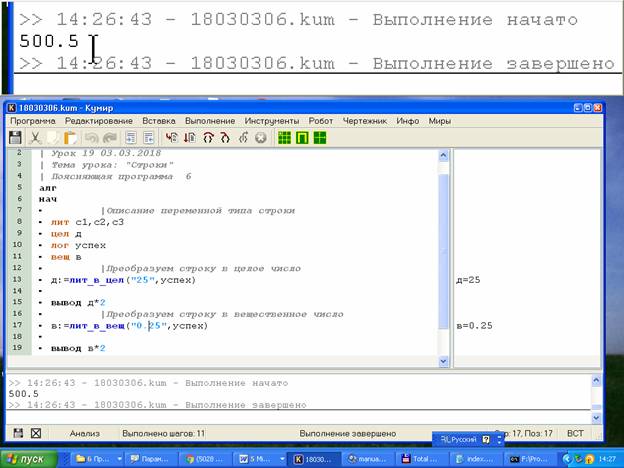The image size is (624, 468).
Task: Click the greyed step-out braces icon
Action: point(243,138)
